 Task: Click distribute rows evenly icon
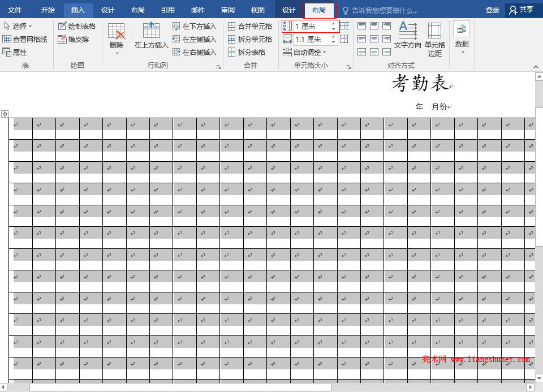point(344,26)
